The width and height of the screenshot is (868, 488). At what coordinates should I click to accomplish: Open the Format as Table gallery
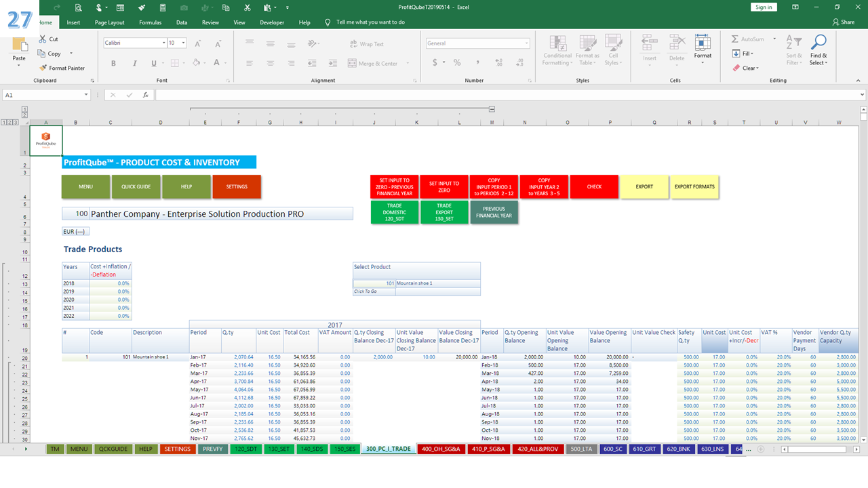click(x=587, y=49)
